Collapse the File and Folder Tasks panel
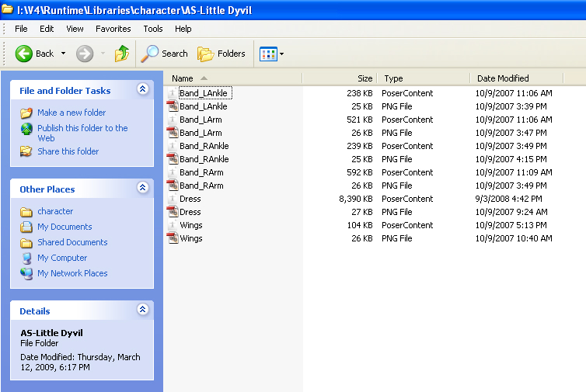 pos(142,90)
